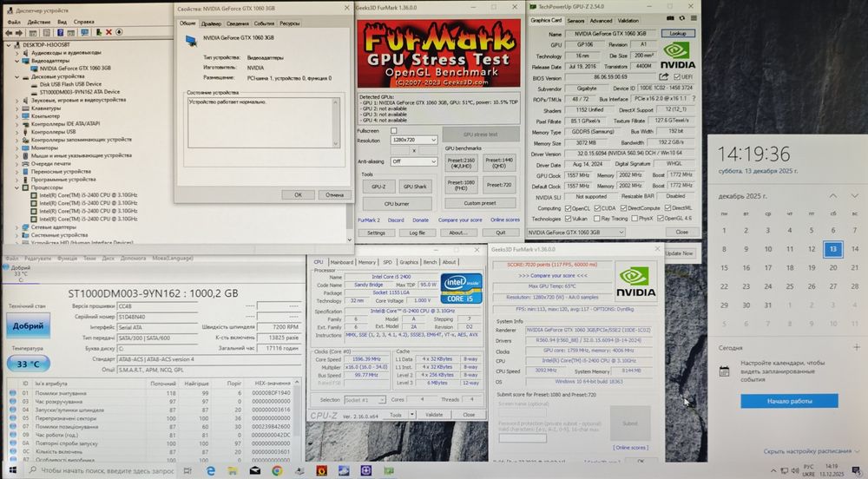Open the CPU-Z Socket selection dropdown
Screen dimensions: 868x479
pyautogui.click(x=365, y=399)
